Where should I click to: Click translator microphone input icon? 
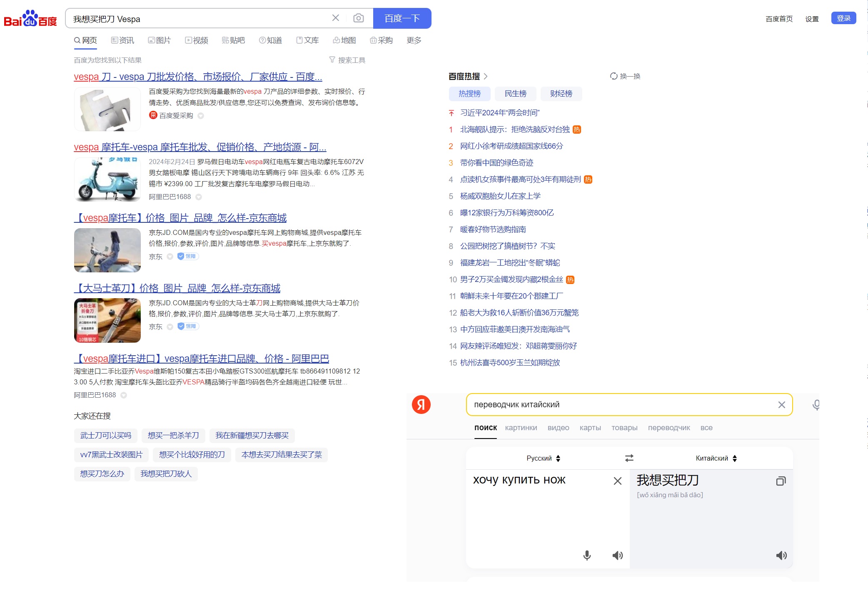[x=587, y=555]
